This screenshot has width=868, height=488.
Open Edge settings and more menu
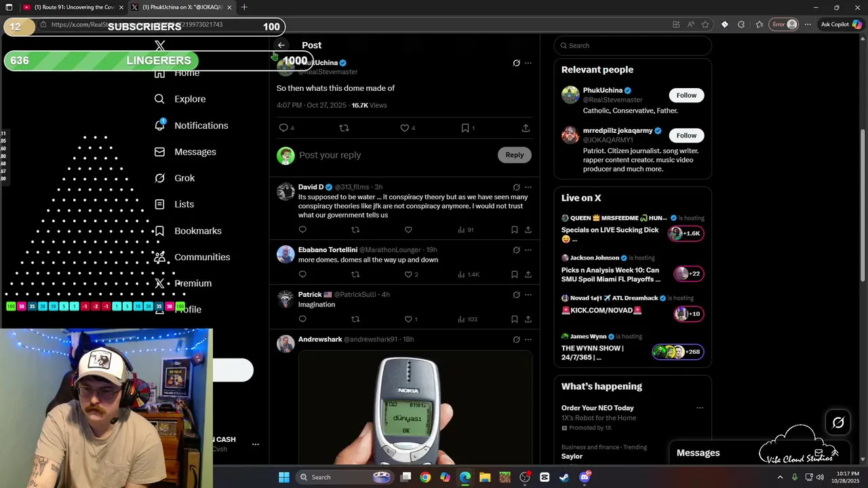[808, 24]
